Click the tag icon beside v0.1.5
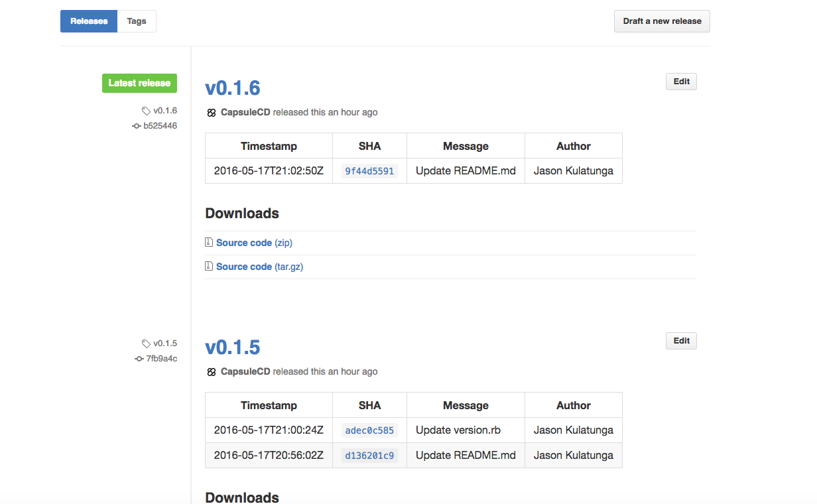 point(146,344)
